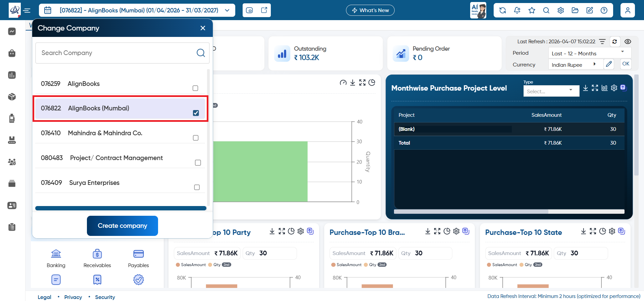Click the edit pencil next to Currency
The height and width of the screenshot is (301, 644).
tap(609, 64)
